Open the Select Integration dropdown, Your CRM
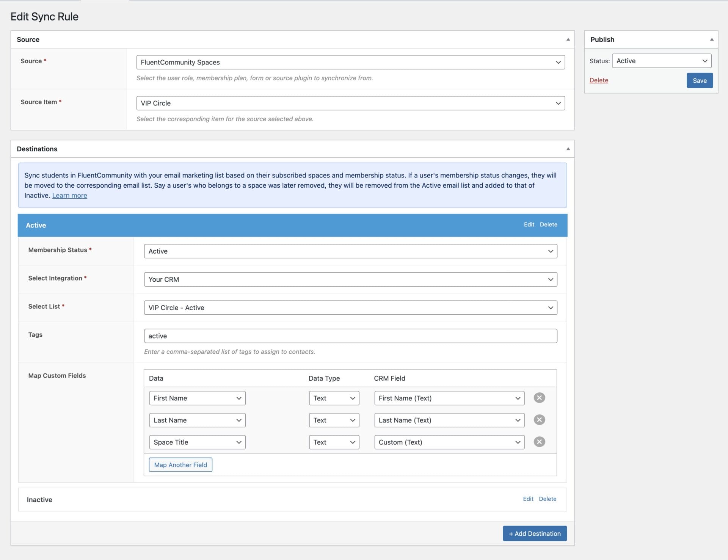The image size is (728, 560). pyautogui.click(x=350, y=279)
